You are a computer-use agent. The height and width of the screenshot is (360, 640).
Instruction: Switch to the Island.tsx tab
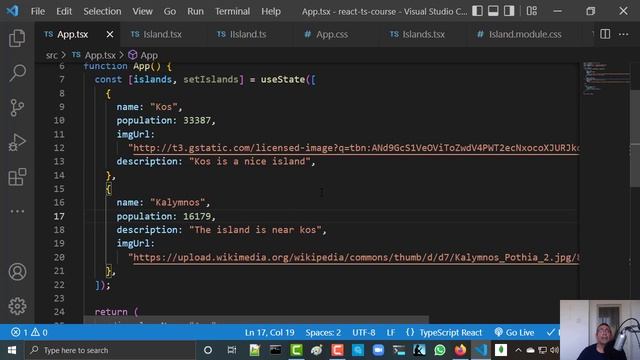[162, 34]
